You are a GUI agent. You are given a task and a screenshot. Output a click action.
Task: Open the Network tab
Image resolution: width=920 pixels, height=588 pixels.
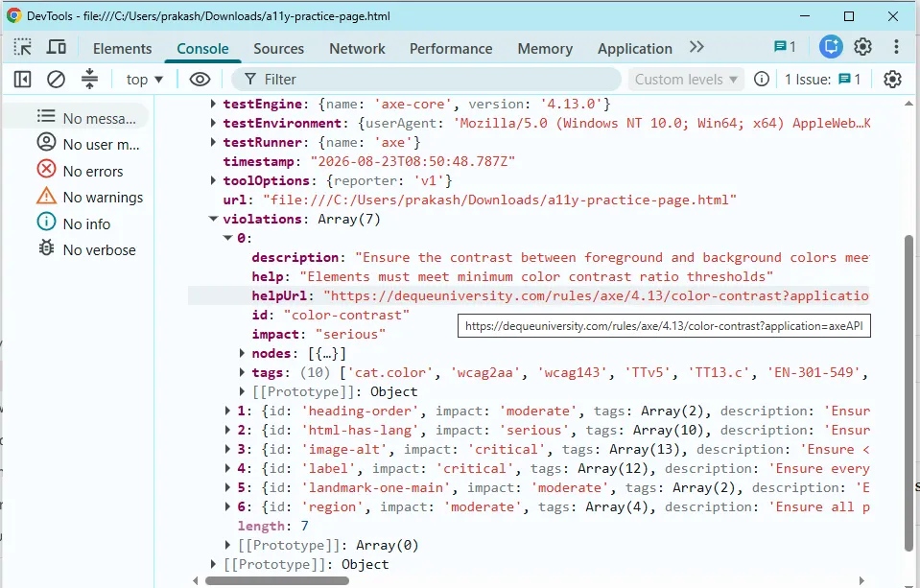click(357, 49)
